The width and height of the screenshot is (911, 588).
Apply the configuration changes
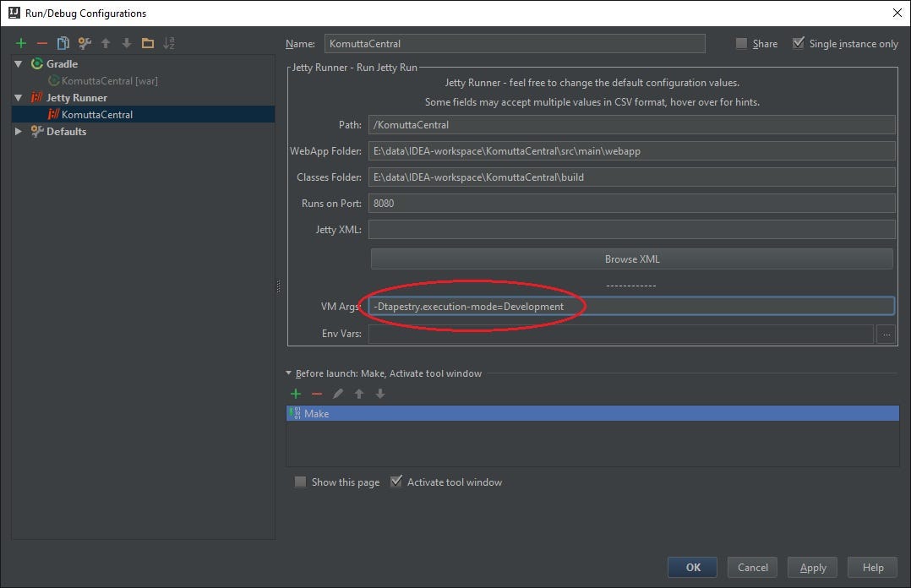pos(811,567)
